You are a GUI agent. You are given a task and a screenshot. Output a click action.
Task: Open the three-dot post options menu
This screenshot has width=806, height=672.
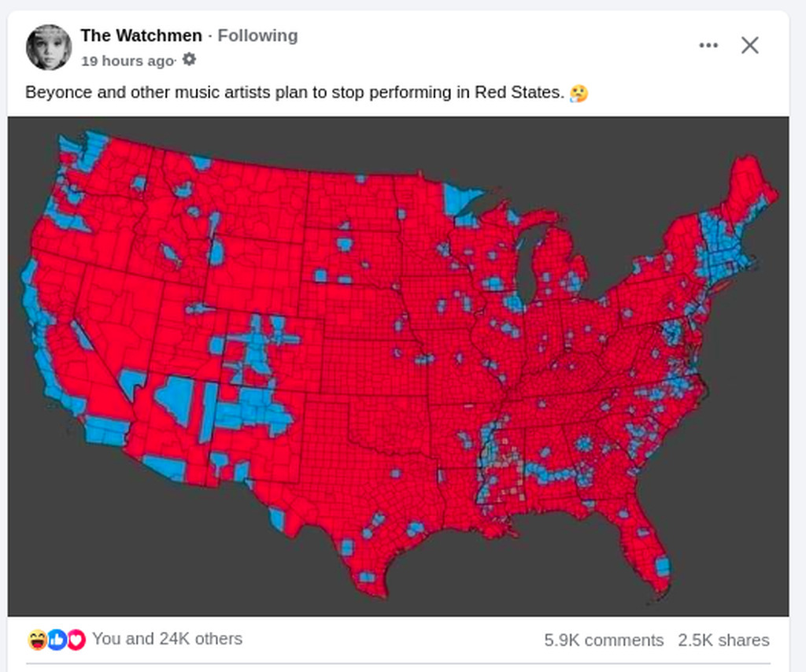[x=708, y=46]
